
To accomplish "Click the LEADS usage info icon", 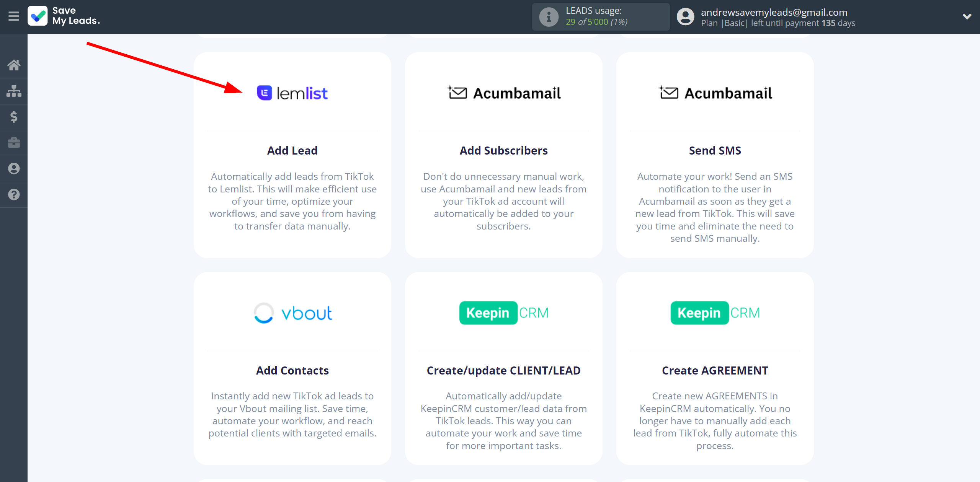I will pyautogui.click(x=549, y=17).
